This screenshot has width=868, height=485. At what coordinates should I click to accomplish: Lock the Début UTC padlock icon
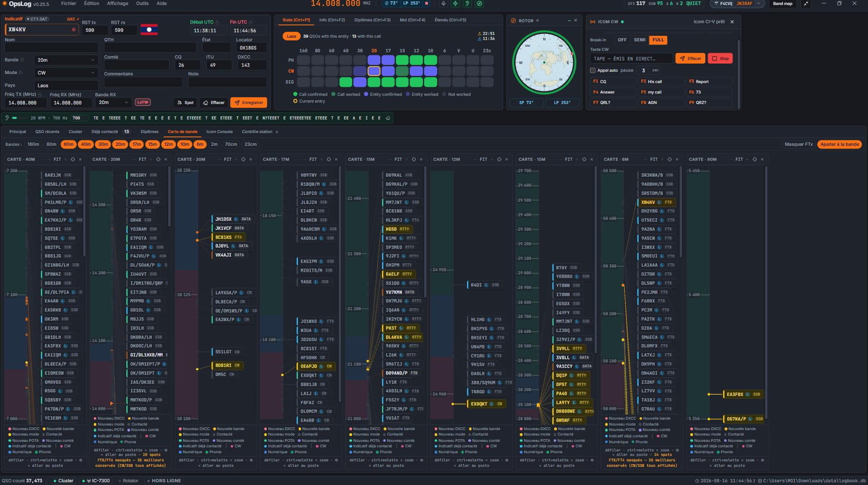tap(217, 22)
